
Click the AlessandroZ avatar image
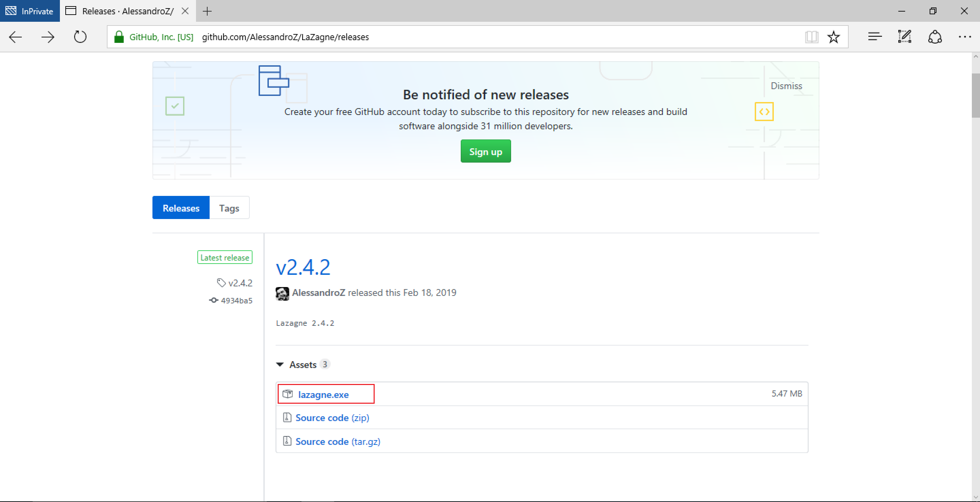point(282,293)
